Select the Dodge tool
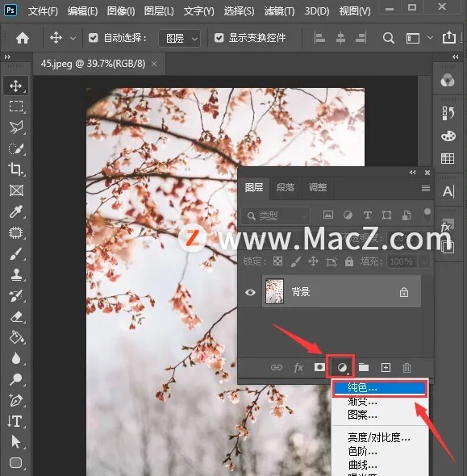Image resolution: width=467 pixels, height=476 pixels. pos(15,379)
